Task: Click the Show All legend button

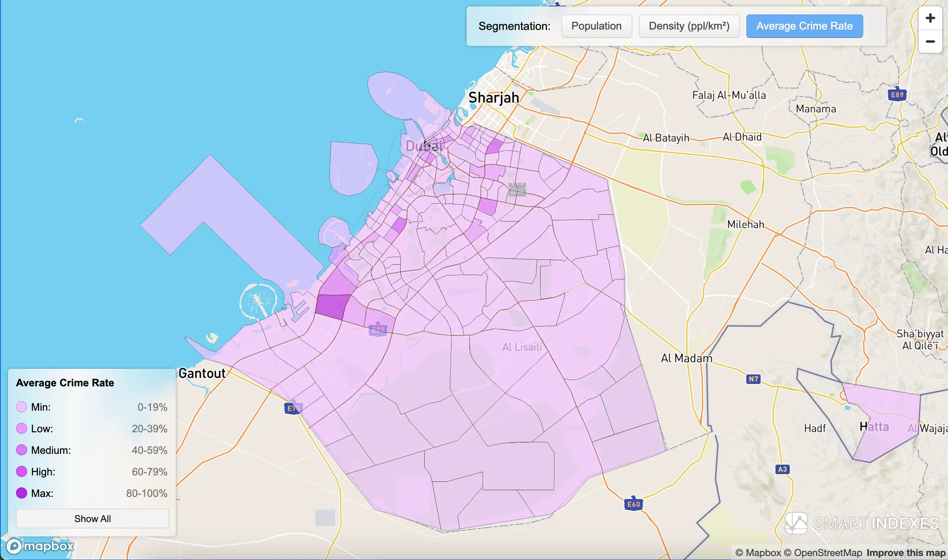Action: [92, 518]
